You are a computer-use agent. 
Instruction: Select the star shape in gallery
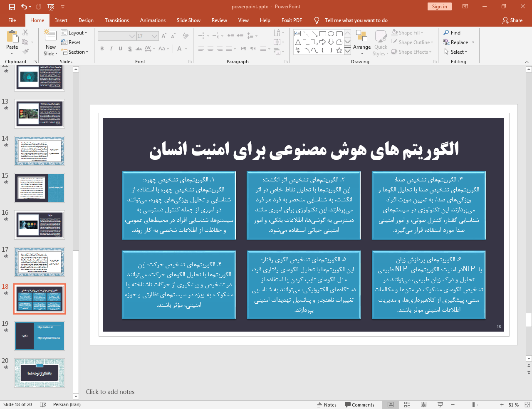click(339, 50)
